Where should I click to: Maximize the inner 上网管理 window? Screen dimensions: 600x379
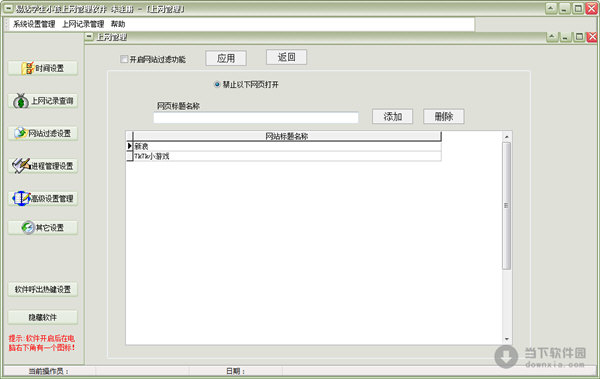click(x=579, y=37)
